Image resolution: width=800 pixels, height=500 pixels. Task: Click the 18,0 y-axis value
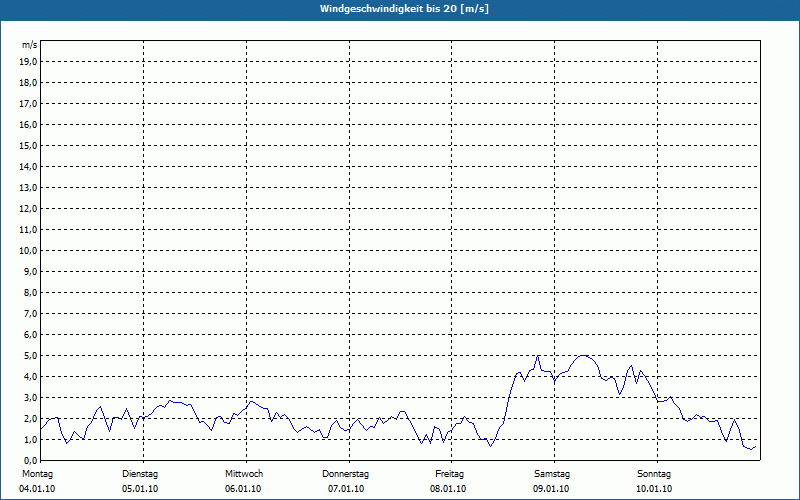pos(29,83)
